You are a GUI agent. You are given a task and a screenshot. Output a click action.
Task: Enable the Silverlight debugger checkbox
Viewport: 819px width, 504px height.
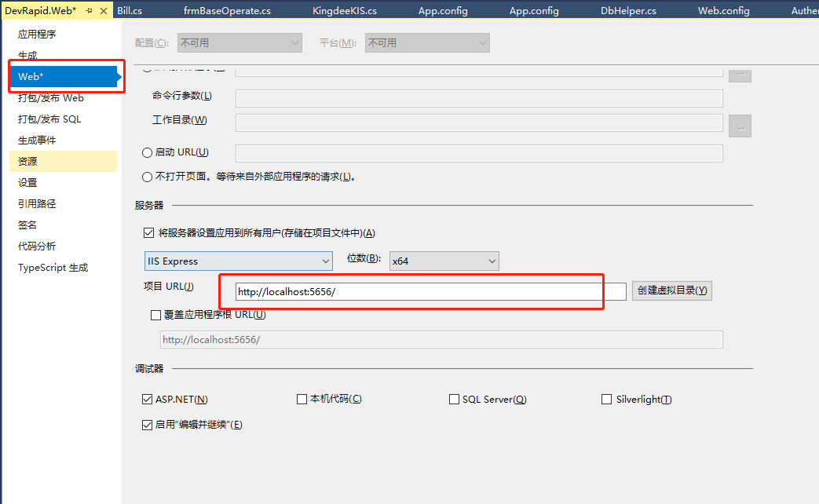[x=606, y=399]
